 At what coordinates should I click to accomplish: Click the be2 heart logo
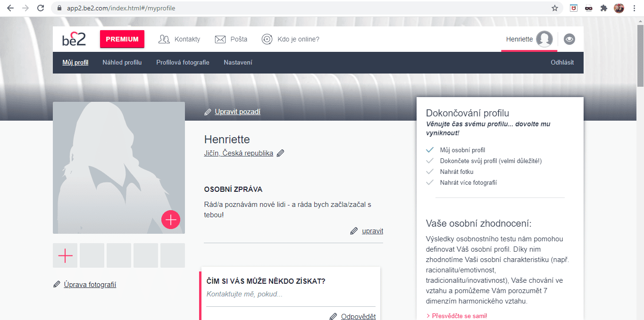(74, 39)
